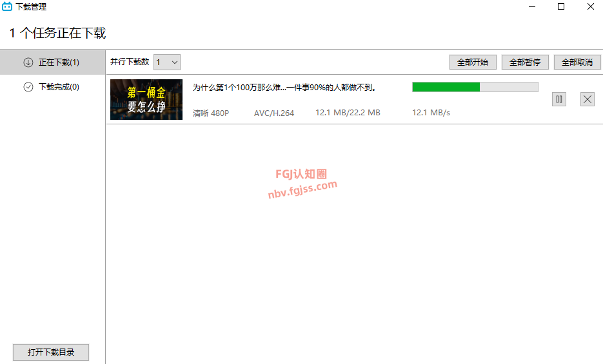Viewport: 603px width, 364px height.
Task: Click the 1 个任务正在下载 heading
Action: point(57,33)
